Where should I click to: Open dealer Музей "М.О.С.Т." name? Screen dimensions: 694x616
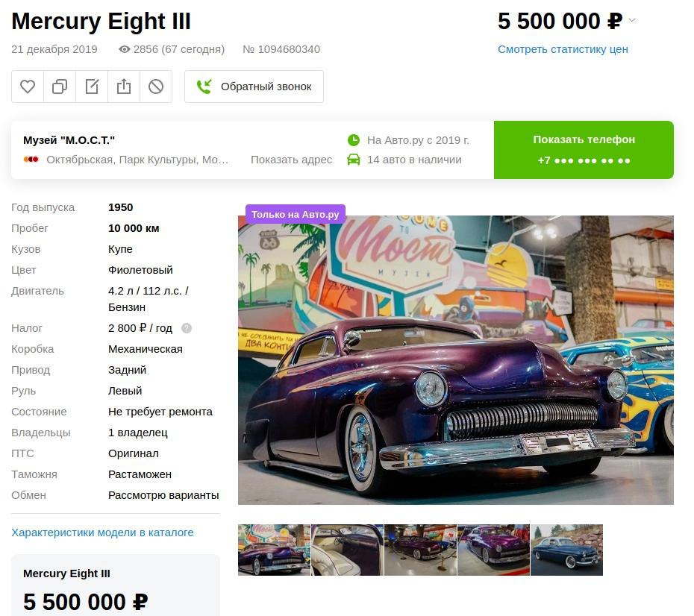(x=69, y=140)
